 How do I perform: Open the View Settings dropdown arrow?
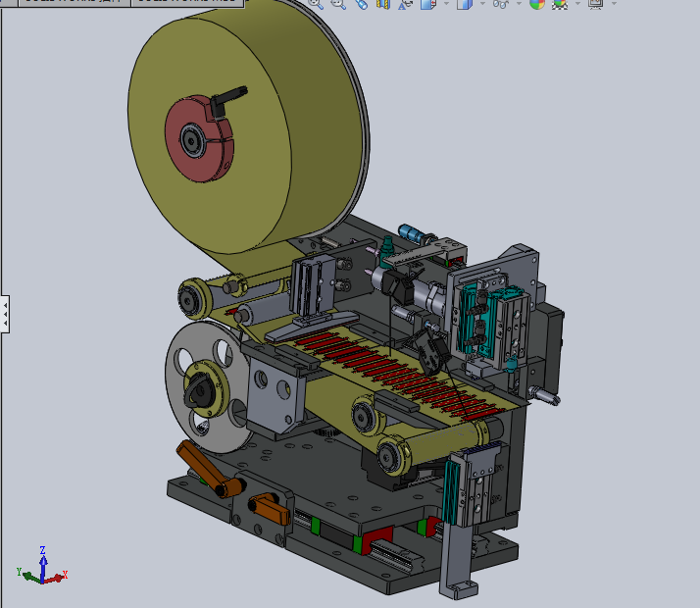tap(615, 4)
